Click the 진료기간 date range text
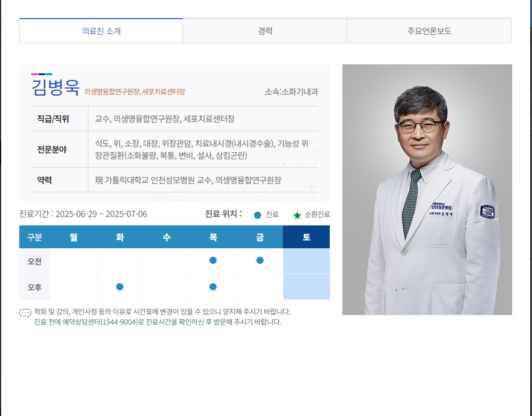This screenshot has width=532, height=416. [83, 214]
